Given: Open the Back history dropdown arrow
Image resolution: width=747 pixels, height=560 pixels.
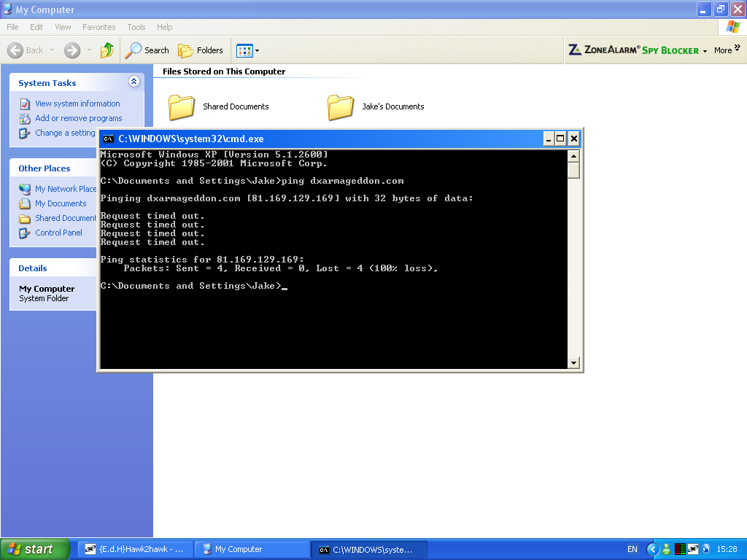Looking at the screenshot, I should click(x=52, y=50).
